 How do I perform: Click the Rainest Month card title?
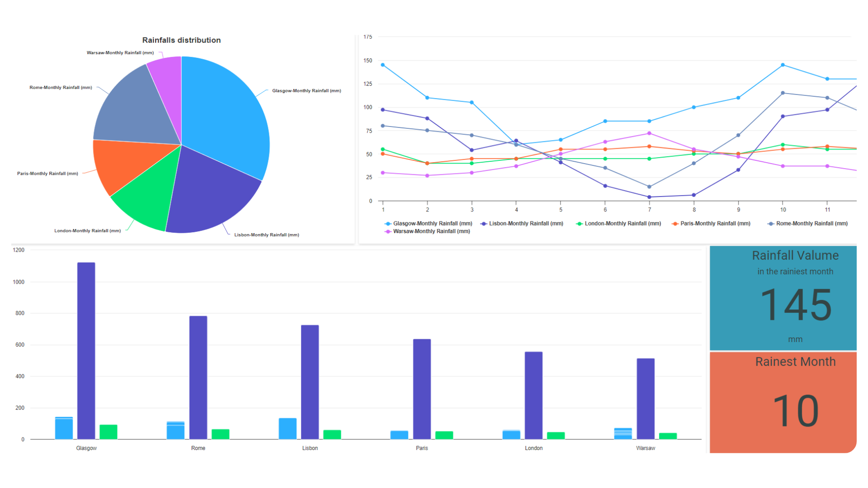[795, 362]
